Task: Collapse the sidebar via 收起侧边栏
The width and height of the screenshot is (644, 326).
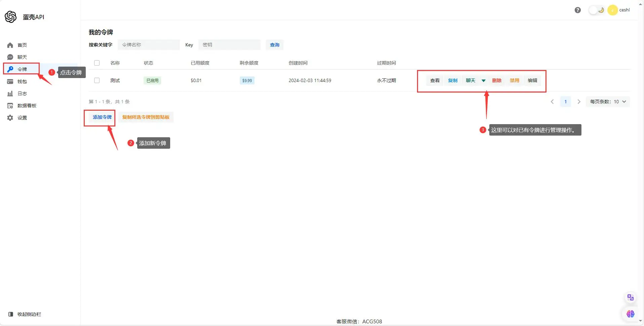Action: point(25,314)
